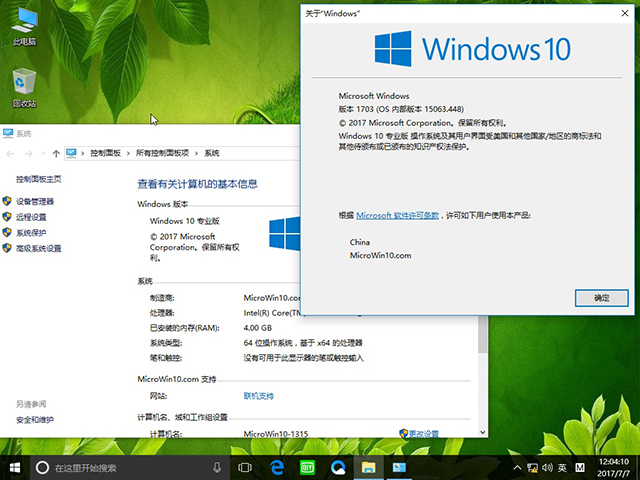Image resolution: width=640 pixels, height=480 pixels.
Task: Click the 英 input language indicator
Action: 562,468
